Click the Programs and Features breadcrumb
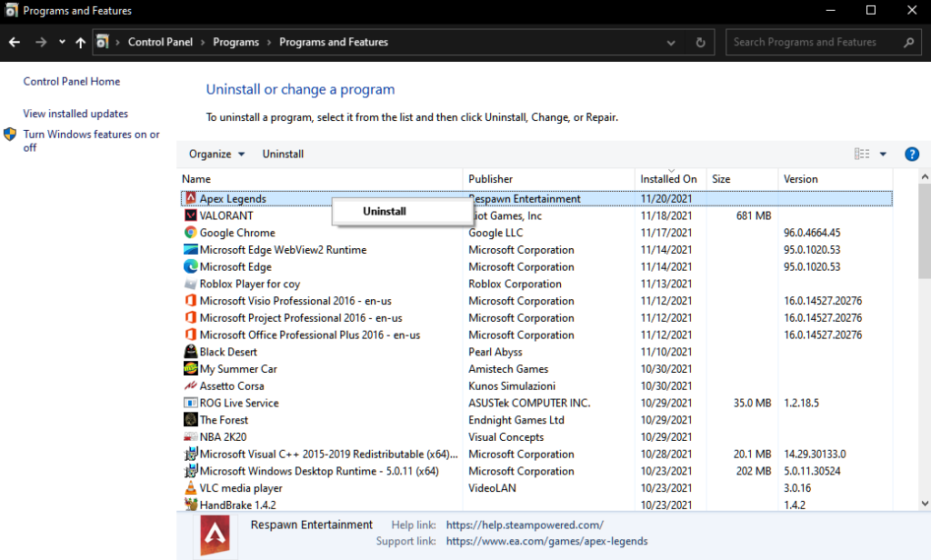Image resolution: width=931 pixels, height=560 pixels. (x=334, y=42)
